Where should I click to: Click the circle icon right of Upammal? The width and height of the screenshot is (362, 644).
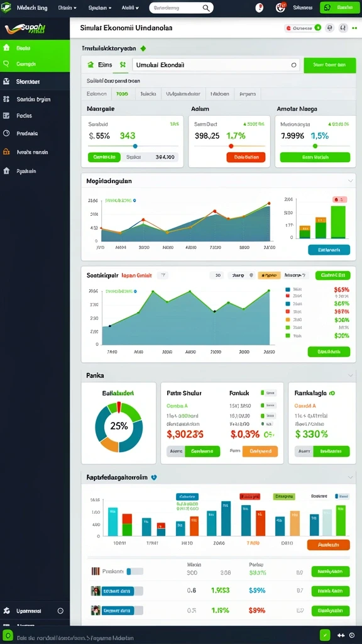[x=60, y=611]
